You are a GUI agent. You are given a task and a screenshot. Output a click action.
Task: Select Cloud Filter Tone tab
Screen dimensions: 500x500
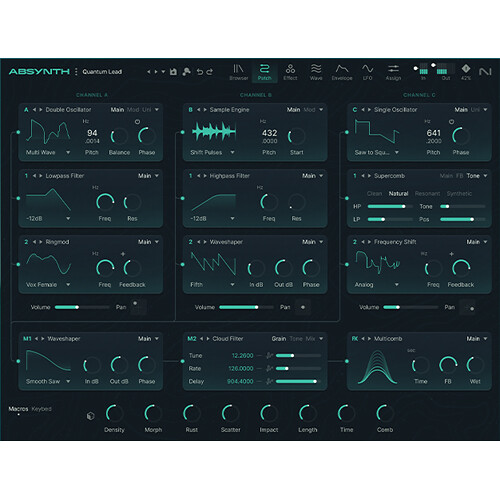296,339
